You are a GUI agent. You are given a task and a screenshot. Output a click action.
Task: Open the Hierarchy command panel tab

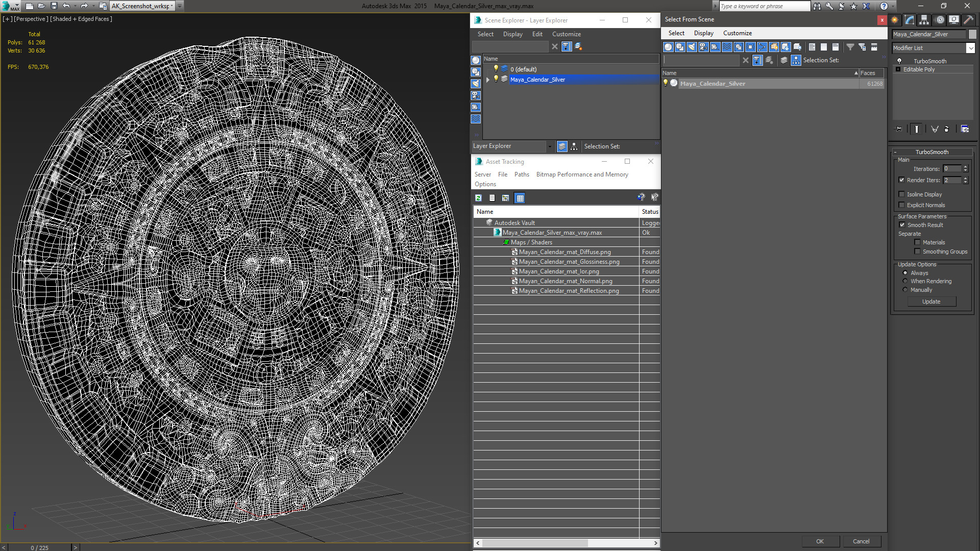924,20
